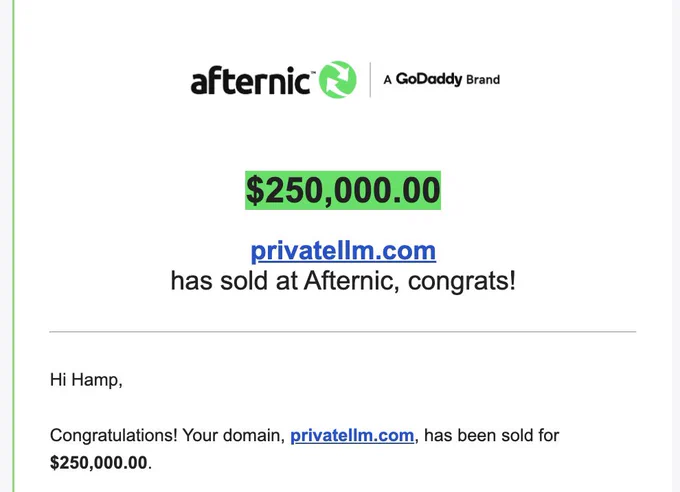The image size is (680, 492).
Task: Click the letter A before GoDaddy
Action: point(387,80)
